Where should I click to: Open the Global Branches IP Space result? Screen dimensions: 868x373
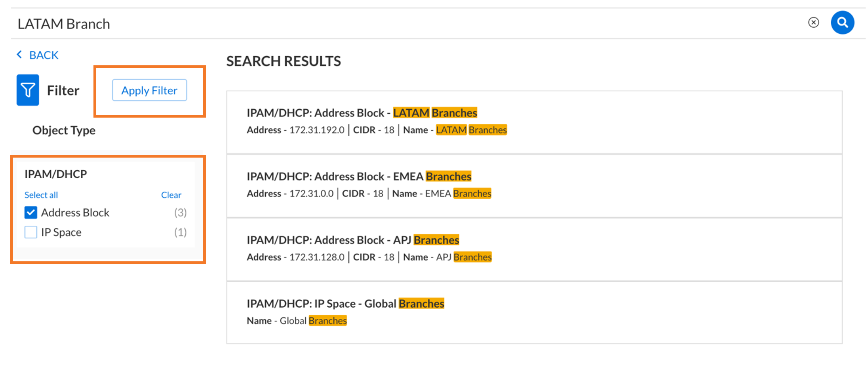tap(345, 304)
